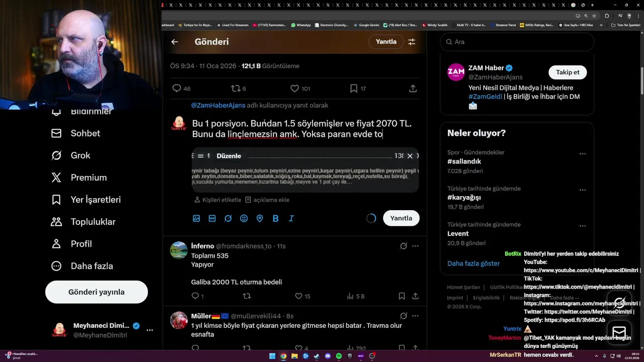Toggle bold formatting in the reply
This screenshot has width=644, height=362.
276,218
